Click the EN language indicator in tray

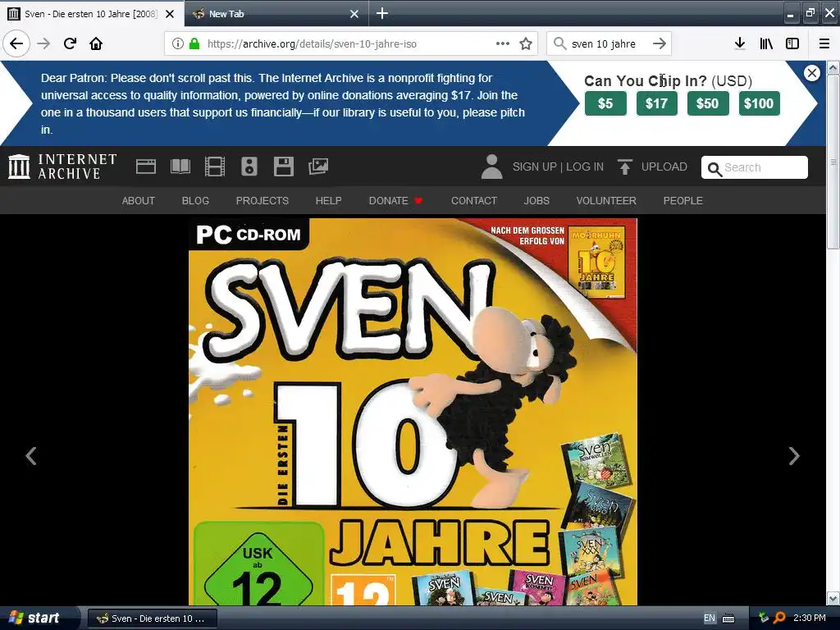point(710,619)
